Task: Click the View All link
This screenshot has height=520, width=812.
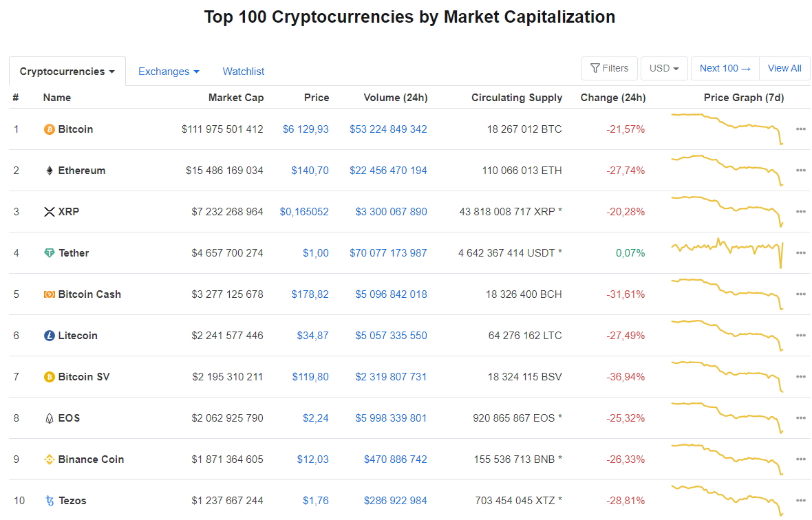Action: tap(784, 69)
